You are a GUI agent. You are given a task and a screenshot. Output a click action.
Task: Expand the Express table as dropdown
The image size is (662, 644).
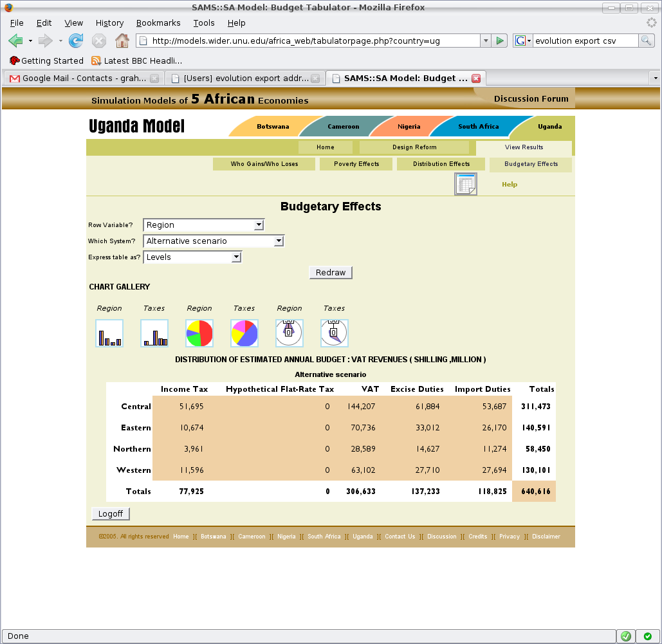[x=236, y=257]
